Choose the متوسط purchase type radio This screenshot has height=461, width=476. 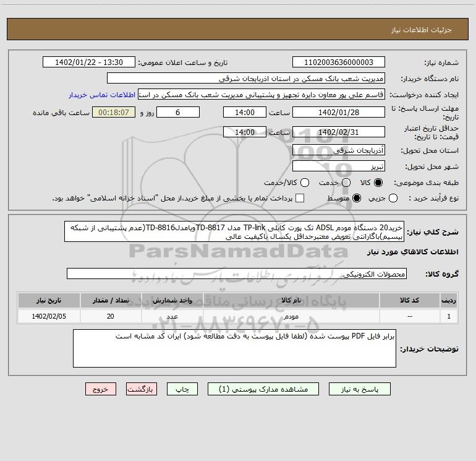357,199
